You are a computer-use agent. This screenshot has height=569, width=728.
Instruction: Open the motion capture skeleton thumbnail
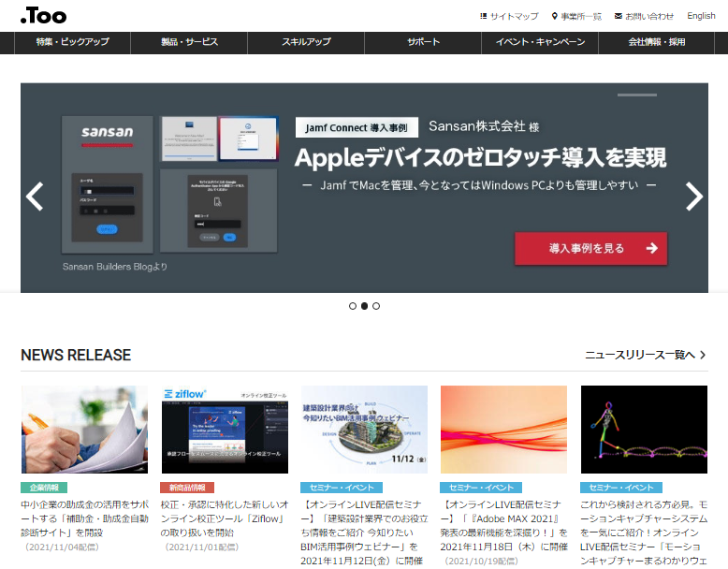pos(644,430)
